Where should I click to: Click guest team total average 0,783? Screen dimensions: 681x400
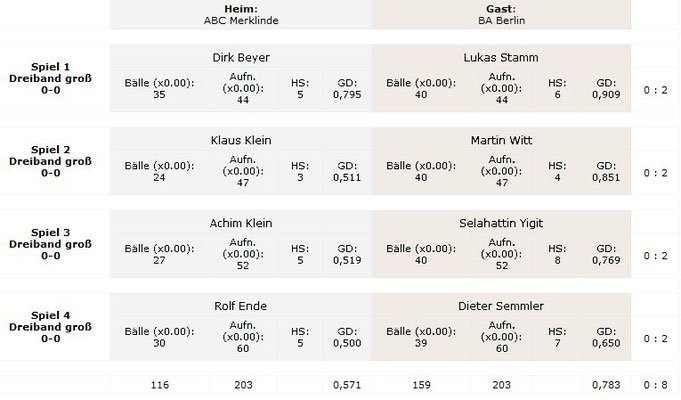tap(606, 385)
